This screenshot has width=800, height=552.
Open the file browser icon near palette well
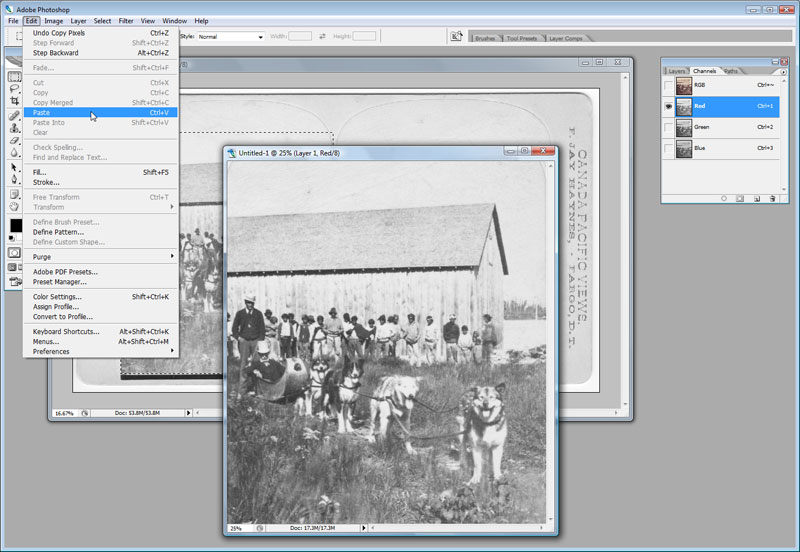click(x=457, y=36)
